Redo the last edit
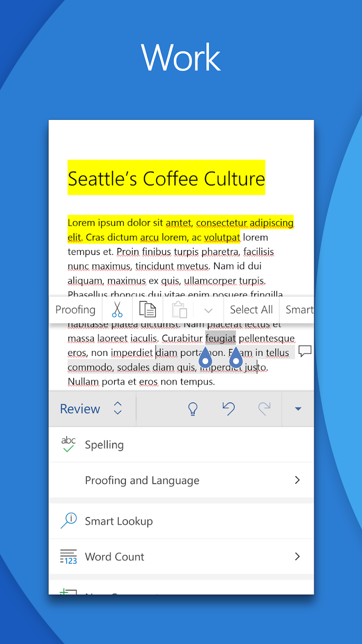 [x=265, y=408]
